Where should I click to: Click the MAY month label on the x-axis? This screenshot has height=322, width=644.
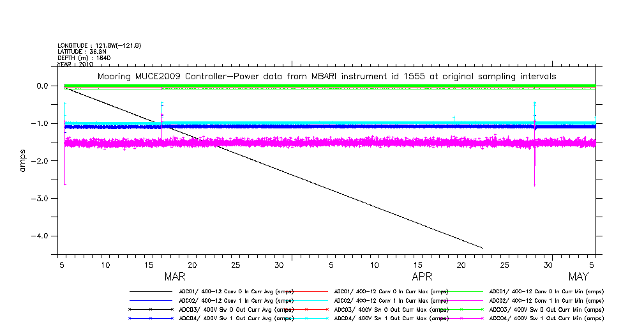coord(578,277)
